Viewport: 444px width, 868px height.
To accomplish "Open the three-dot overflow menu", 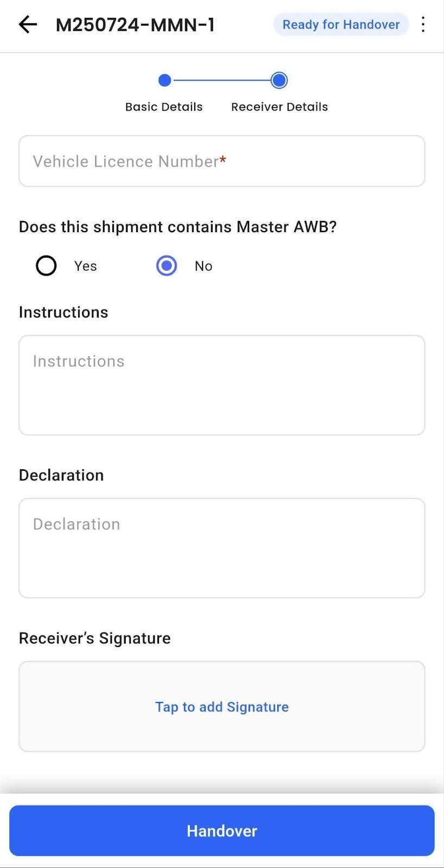I will tap(423, 24).
